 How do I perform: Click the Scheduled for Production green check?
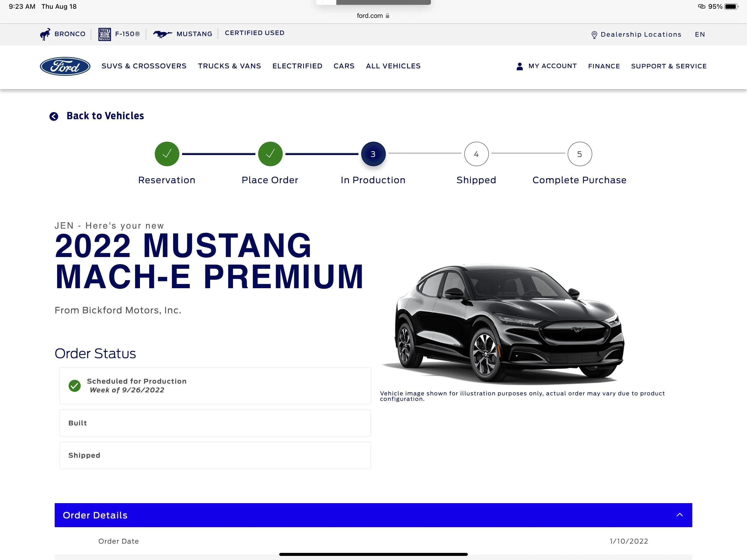75,386
